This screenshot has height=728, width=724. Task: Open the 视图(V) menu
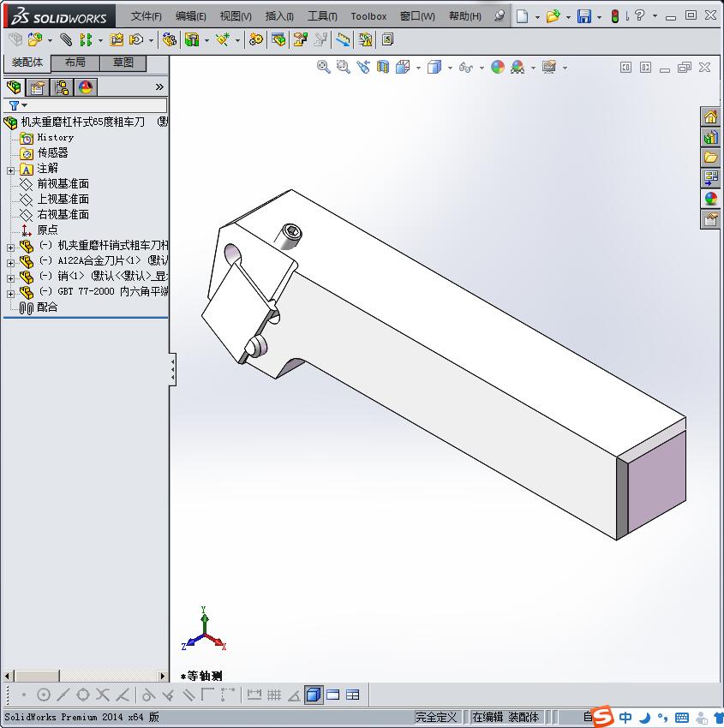pyautogui.click(x=236, y=16)
